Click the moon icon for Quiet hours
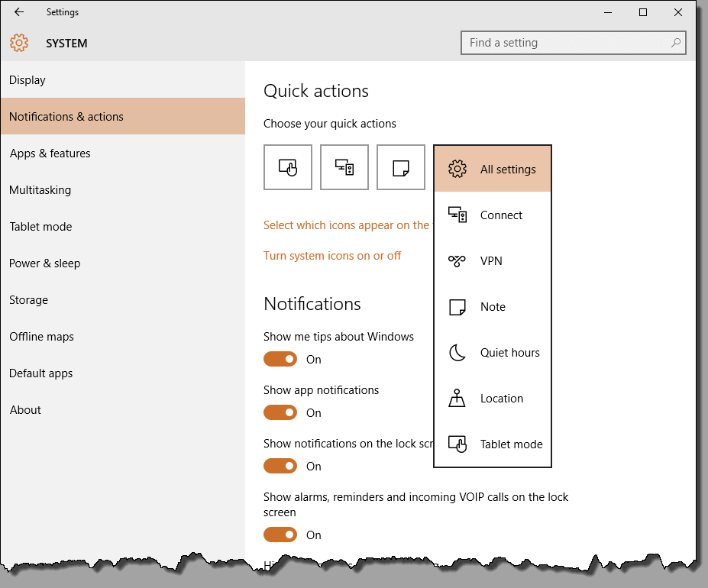This screenshot has width=708, height=588. [x=457, y=353]
